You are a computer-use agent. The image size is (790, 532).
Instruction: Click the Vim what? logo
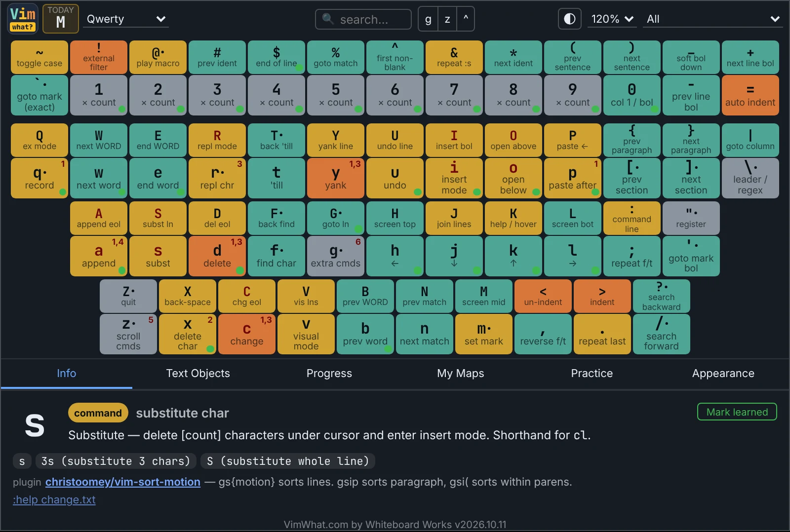pos(23,19)
